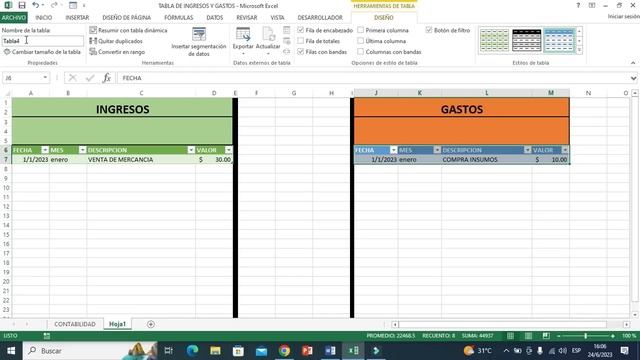The image size is (640, 360).
Task: Click Iniciar sesión
Action: pos(623,16)
